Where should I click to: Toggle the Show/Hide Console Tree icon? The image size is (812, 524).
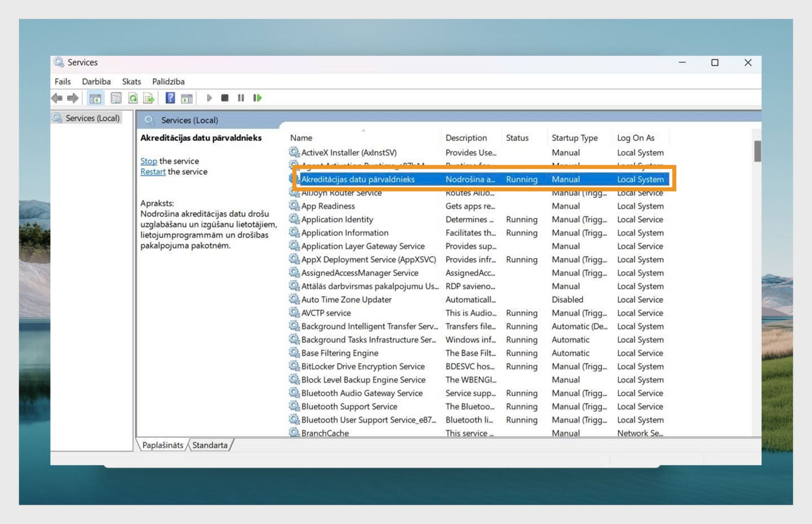[x=95, y=98]
